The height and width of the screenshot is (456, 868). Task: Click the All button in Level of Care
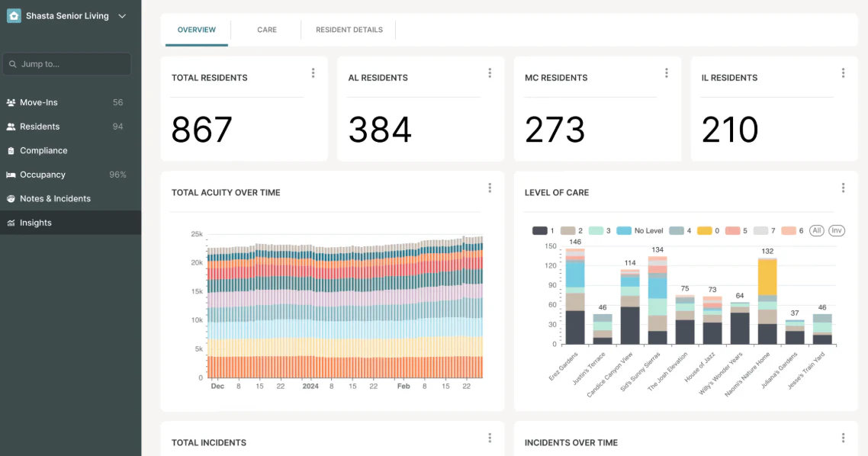[x=816, y=230]
